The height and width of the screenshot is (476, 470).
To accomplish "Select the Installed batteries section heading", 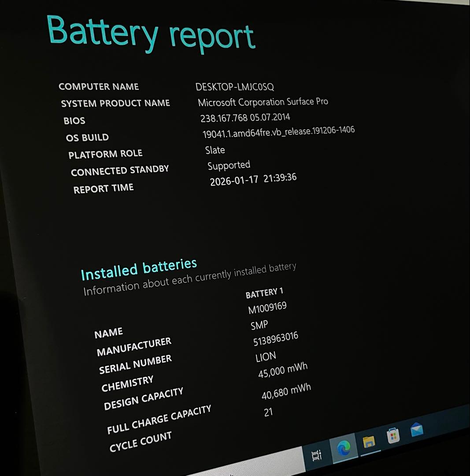I will pos(139,268).
